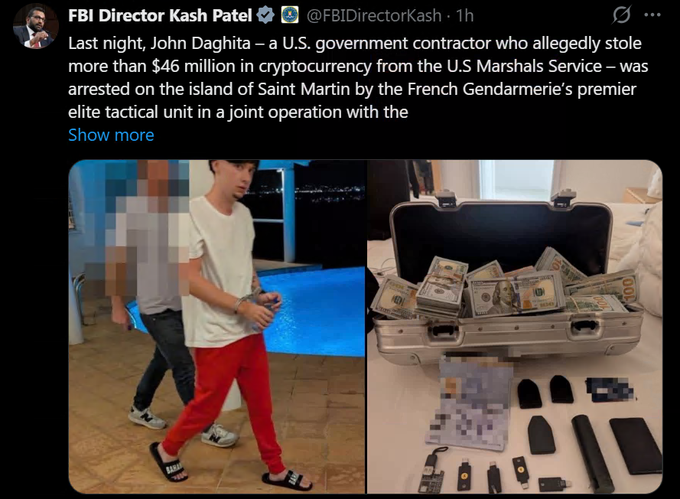This screenshot has height=499, width=680.
Task: Open Kash Patel's profile avatar picture
Action: coord(36,27)
